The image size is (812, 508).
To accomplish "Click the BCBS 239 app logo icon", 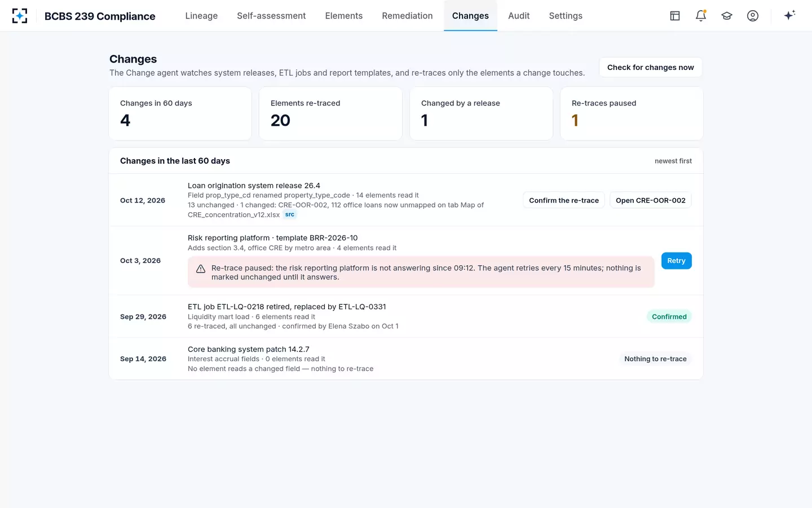I will pyautogui.click(x=20, y=16).
